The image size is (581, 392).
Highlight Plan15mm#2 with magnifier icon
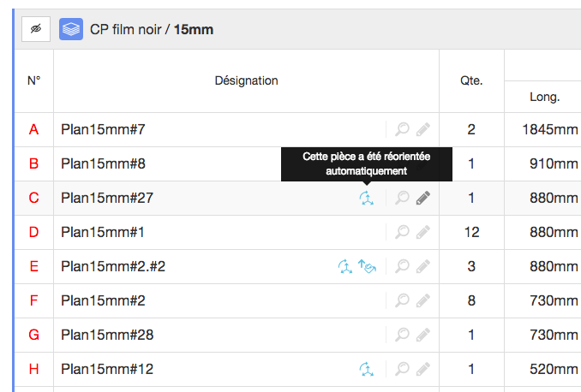pos(402,300)
